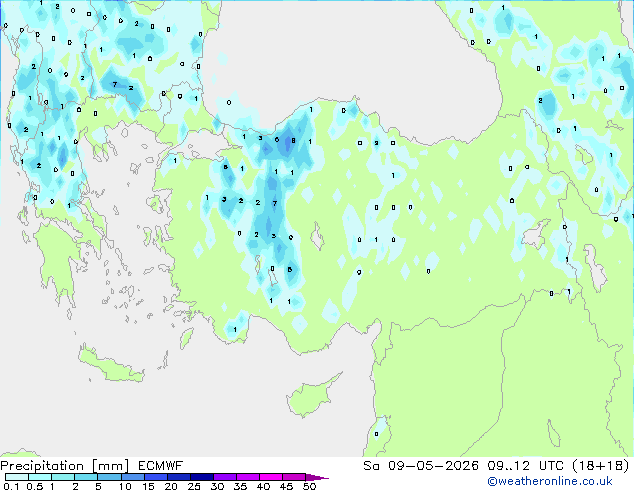The width and height of the screenshot is (634, 490).
Task: Pick the legend swatch between 20 and 25
Action: tap(179, 477)
